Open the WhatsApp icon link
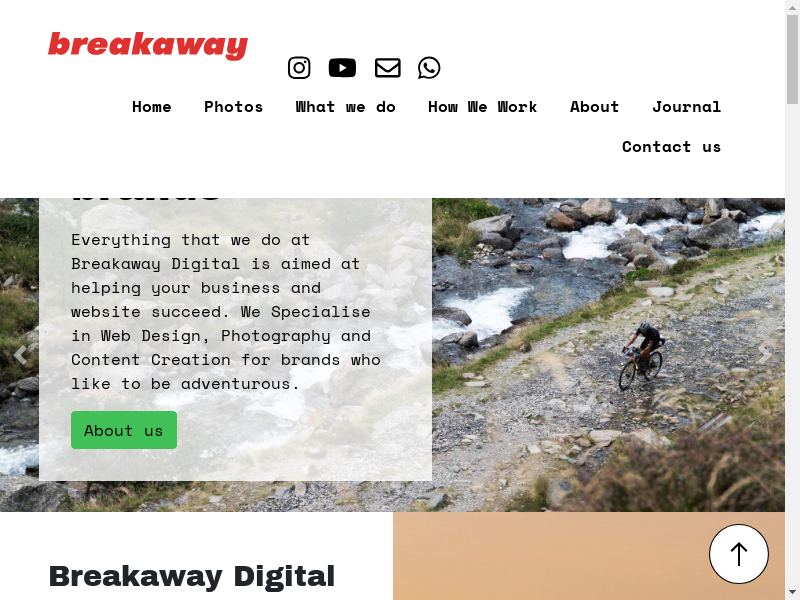The width and height of the screenshot is (800, 600). point(429,68)
